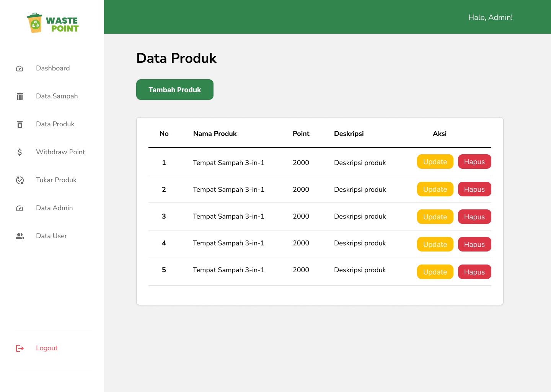Click the Tambah Produk button

pos(174,90)
